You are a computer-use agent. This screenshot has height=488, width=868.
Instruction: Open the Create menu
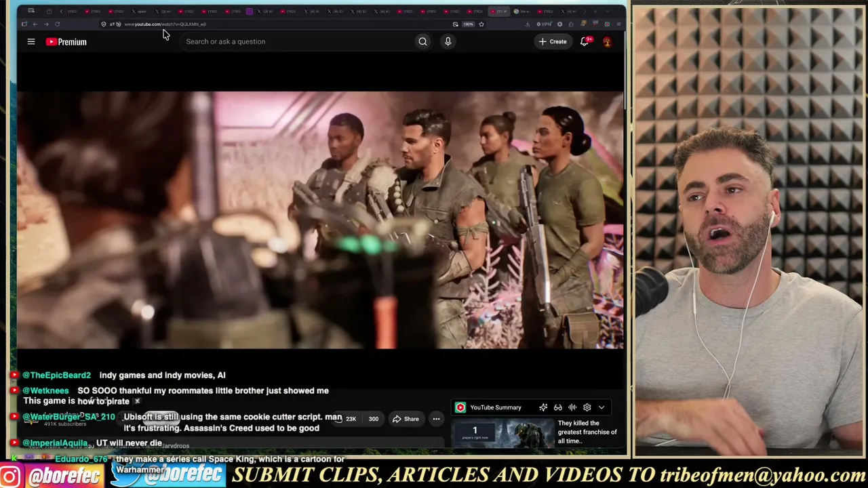pyautogui.click(x=553, y=41)
